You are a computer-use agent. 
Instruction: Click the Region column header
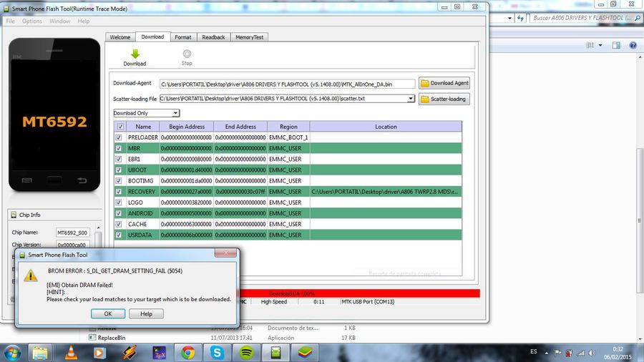click(288, 127)
